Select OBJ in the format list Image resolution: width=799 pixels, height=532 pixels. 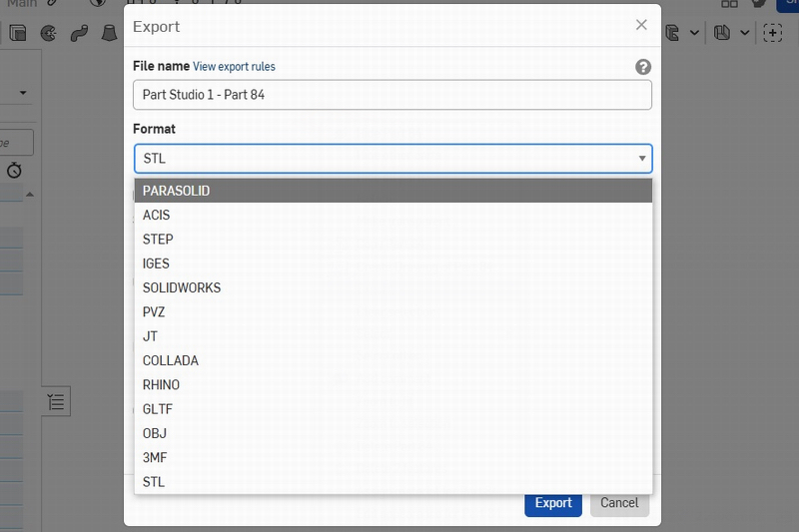pyautogui.click(x=393, y=433)
